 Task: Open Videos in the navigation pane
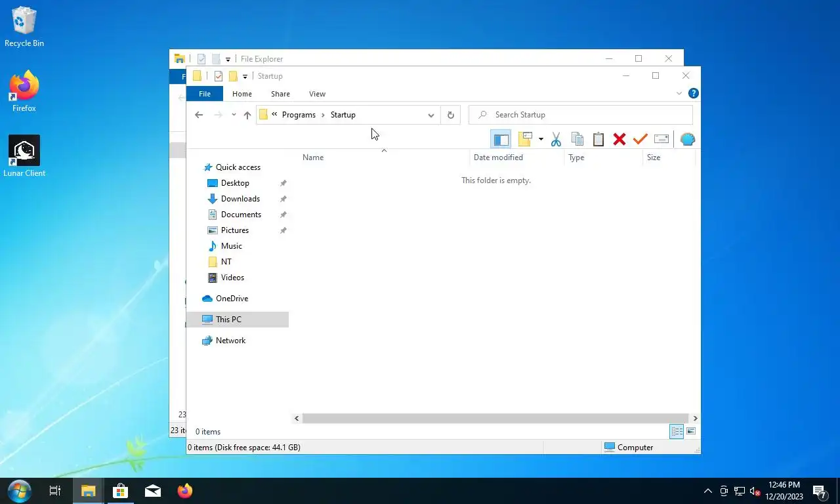pos(232,278)
